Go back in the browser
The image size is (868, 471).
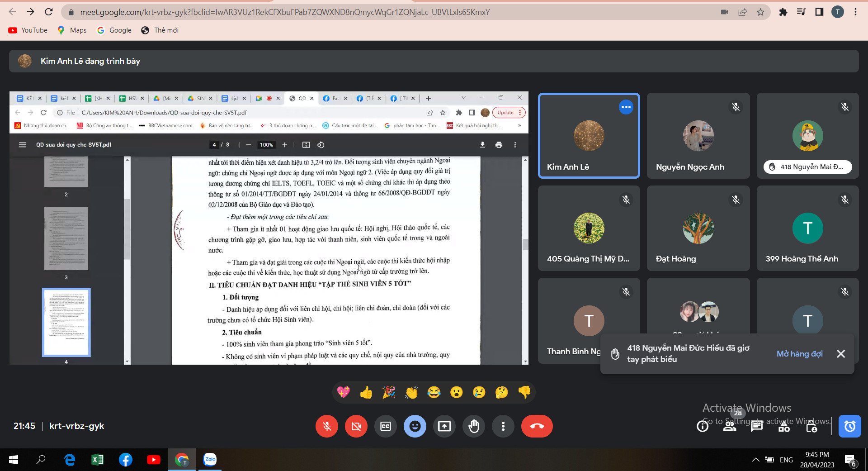(x=13, y=12)
